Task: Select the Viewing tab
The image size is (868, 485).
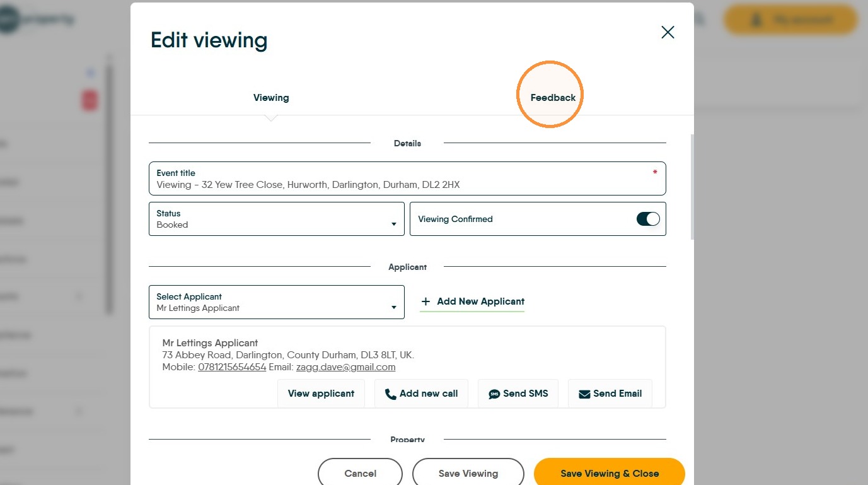Action: pyautogui.click(x=271, y=98)
